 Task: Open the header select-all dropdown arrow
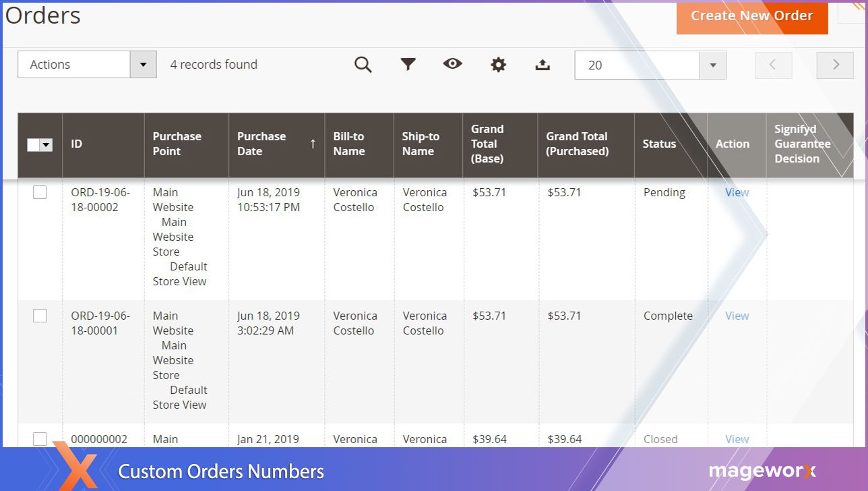pyautogui.click(x=46, y=145)
